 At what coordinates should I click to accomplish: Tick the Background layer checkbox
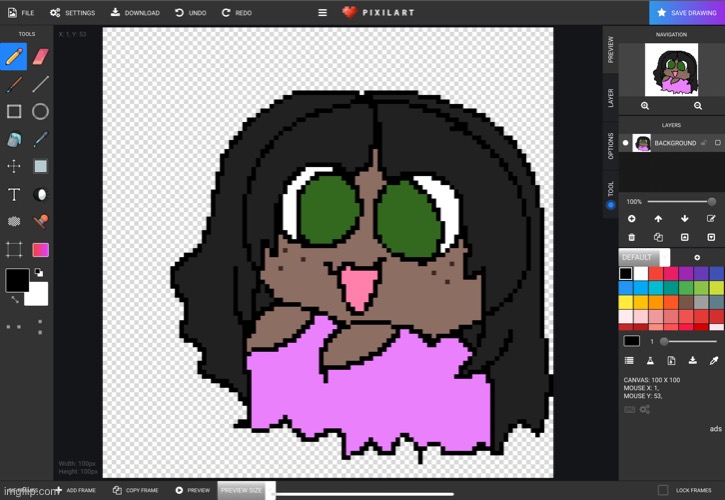[x=718, y=143]
